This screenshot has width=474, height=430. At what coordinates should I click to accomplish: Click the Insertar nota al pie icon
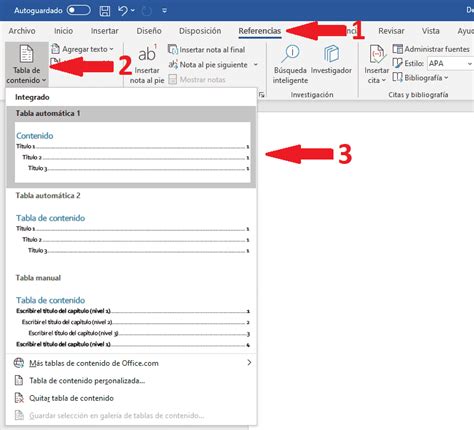click(x=147, y=53)
